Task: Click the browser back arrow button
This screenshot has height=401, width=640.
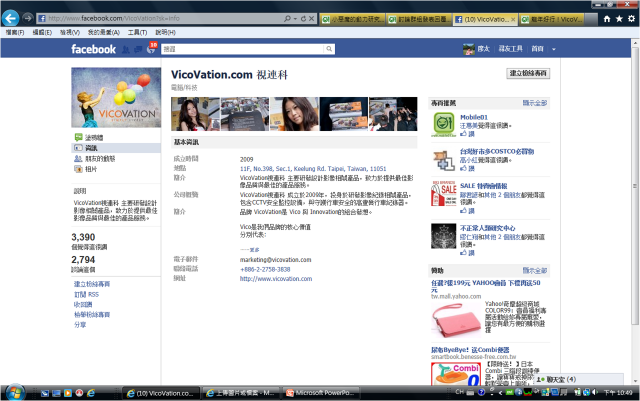Action: point(11,18)
